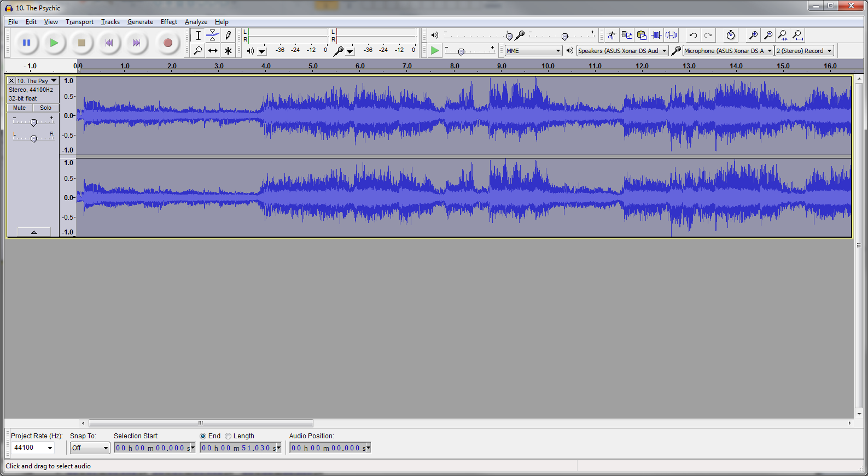Solo the 10. The Psychic track

click(45, 108)
